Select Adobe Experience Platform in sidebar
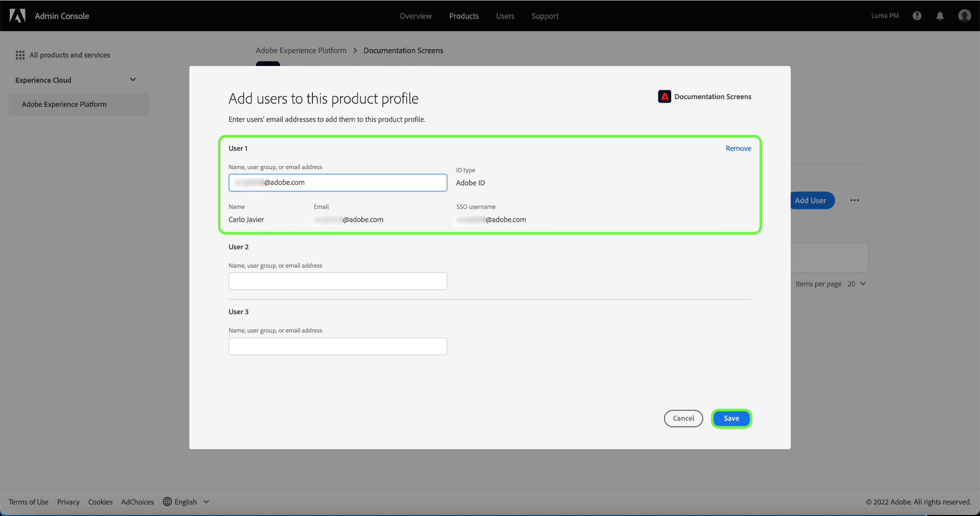The image size is (980, 516). point(64,104)
